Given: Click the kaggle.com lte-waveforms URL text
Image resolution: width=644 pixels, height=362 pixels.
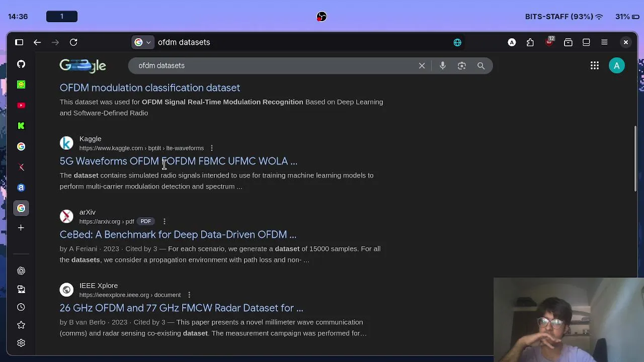Looking at the screenshot, I should pyautogui.click(x=141, y=148).
